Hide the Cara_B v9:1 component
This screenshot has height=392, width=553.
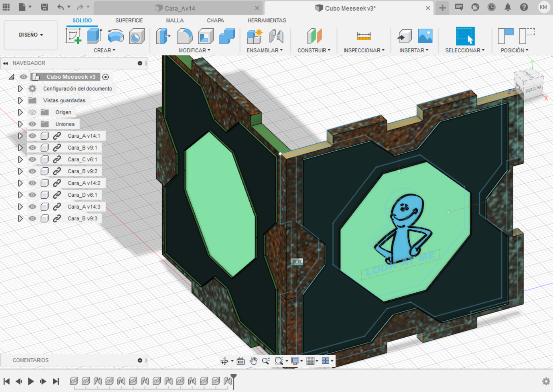click(x=32, y=148)
